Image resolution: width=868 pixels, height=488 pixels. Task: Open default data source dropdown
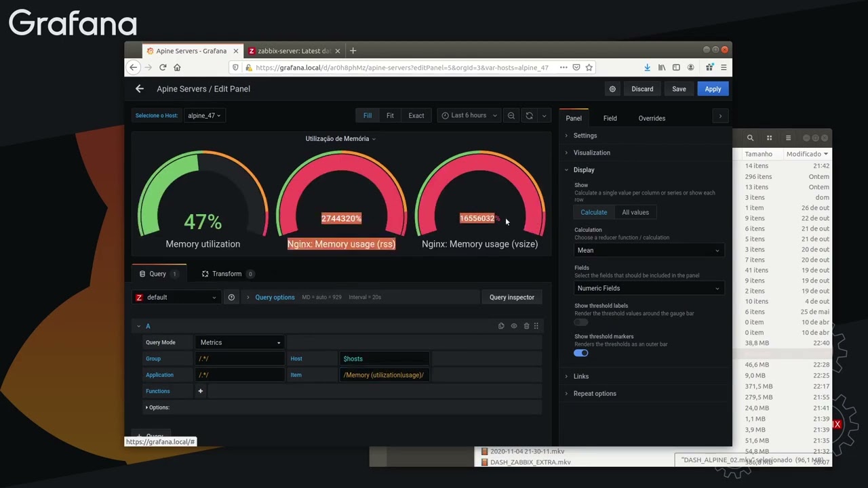(x=176, y=298)
